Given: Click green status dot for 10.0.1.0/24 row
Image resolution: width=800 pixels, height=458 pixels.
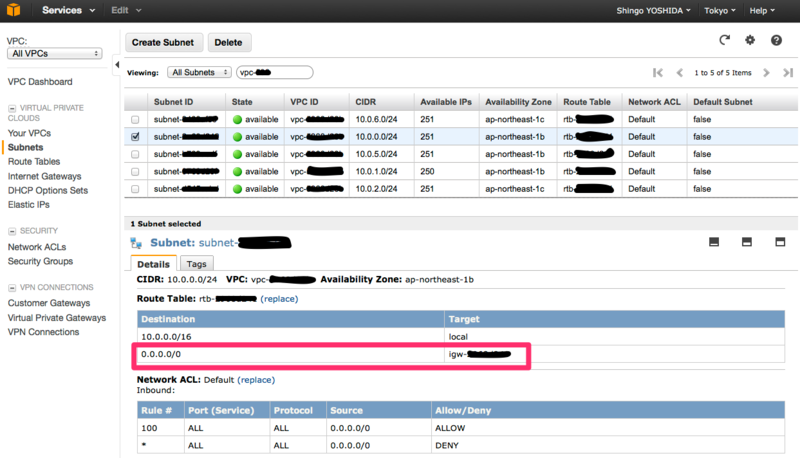Looking at the screenshot, I should [x=237, y=172].
